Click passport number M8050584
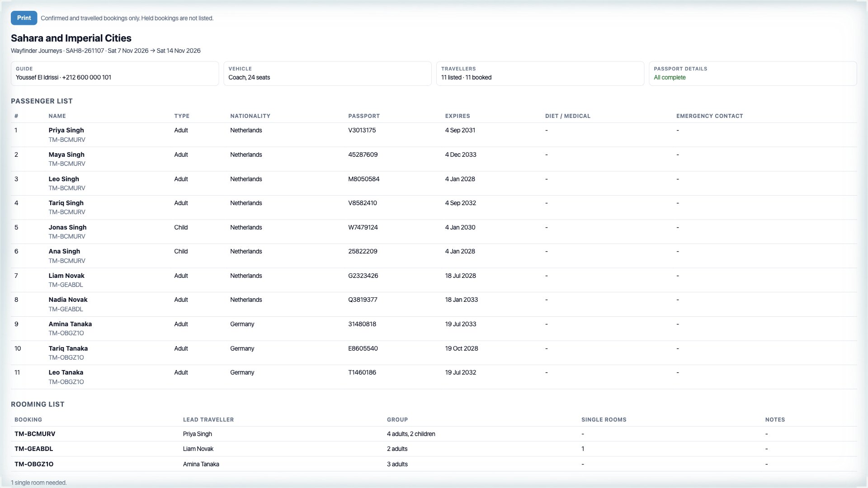The image size is (868, 488). point(363,179)
